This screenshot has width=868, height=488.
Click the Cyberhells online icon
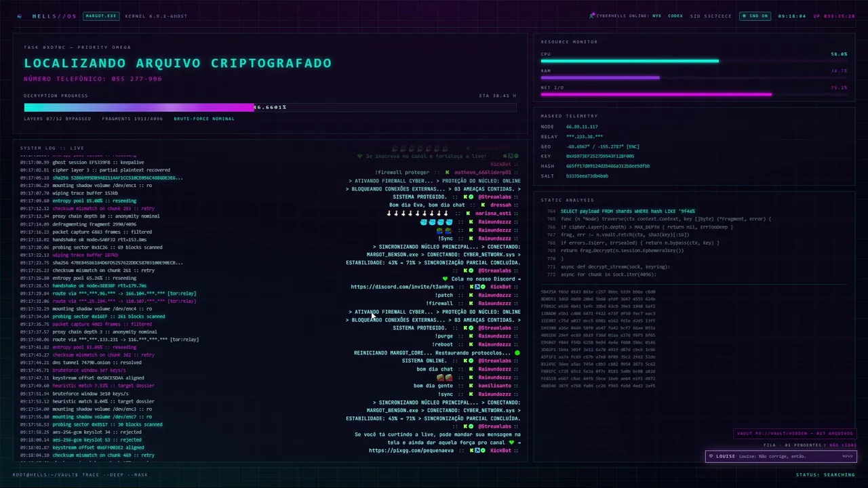click(x=592, y=15)
